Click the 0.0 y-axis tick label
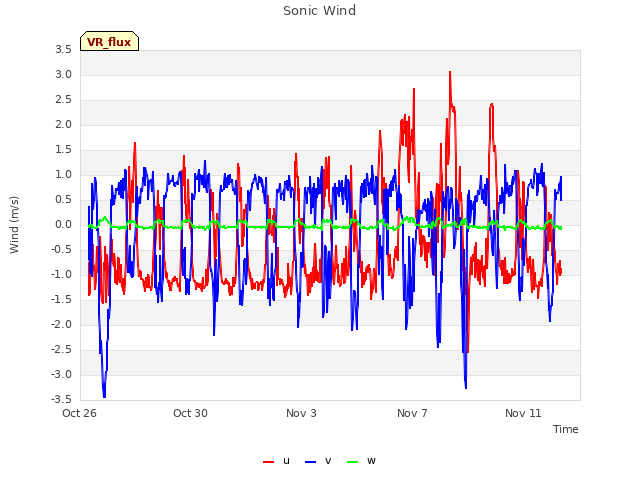The image size is (640, 480). [64, 224]
